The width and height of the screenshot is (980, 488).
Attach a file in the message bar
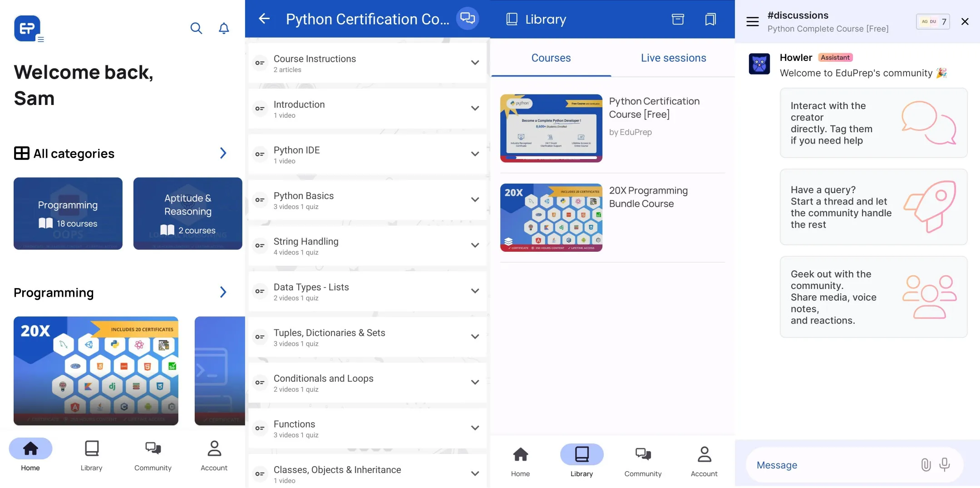tap(926, 464)
